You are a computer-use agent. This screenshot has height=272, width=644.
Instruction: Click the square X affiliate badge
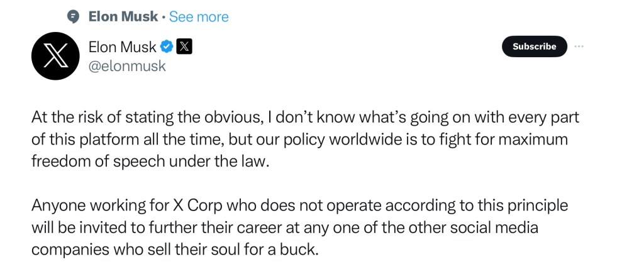click(184, 46)
